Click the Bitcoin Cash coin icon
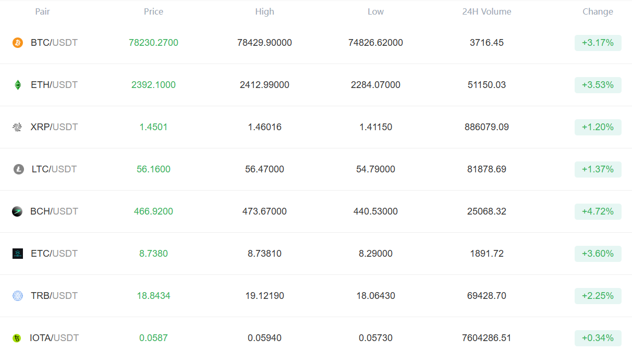The image size is (632, 364). click(x=17, y=211)
